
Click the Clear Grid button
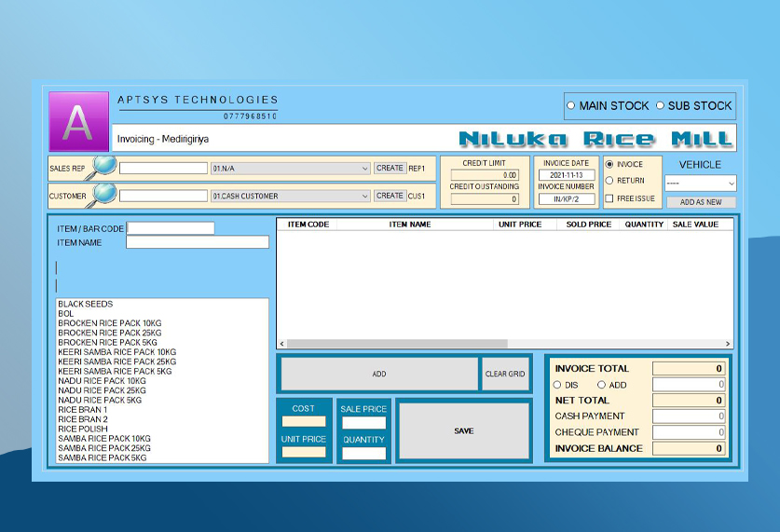[505, 375]
